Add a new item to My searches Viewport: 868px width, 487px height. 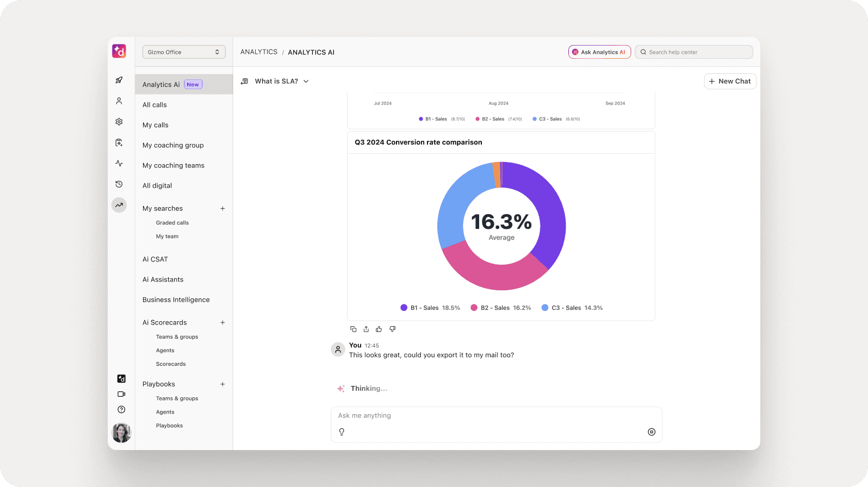point(222,209)
